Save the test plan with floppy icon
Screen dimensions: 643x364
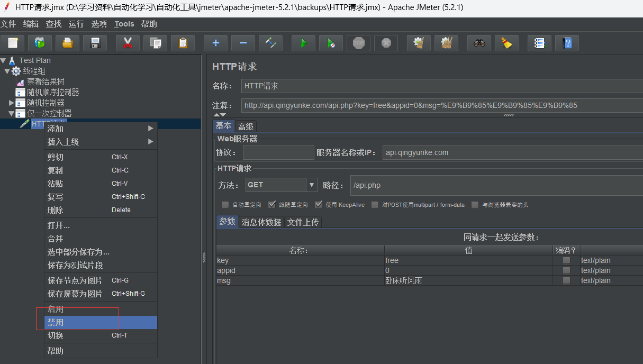[x=95, y=43]
